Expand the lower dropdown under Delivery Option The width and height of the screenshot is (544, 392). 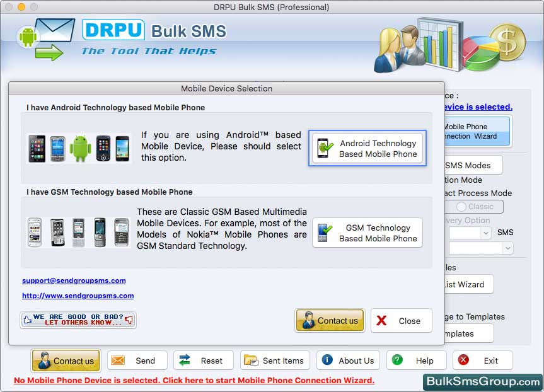508,248
